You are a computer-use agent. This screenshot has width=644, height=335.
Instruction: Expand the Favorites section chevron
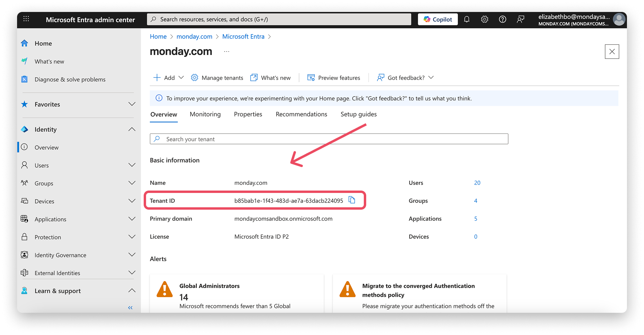tap(132, 104)
